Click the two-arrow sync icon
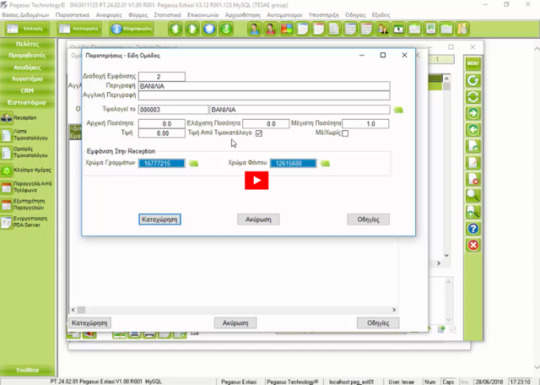Viewport: 540px width, 385px height. coord(473,97)
